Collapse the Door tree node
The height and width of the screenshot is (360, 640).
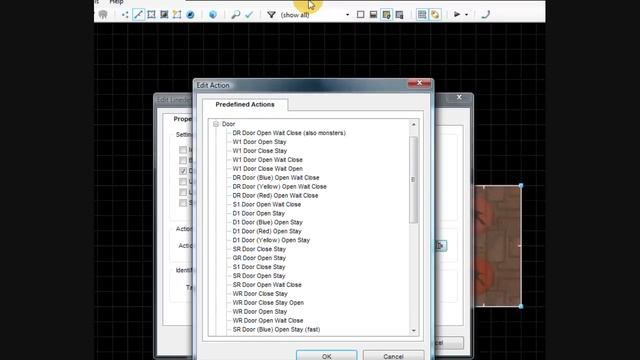(x=216, y=124)
